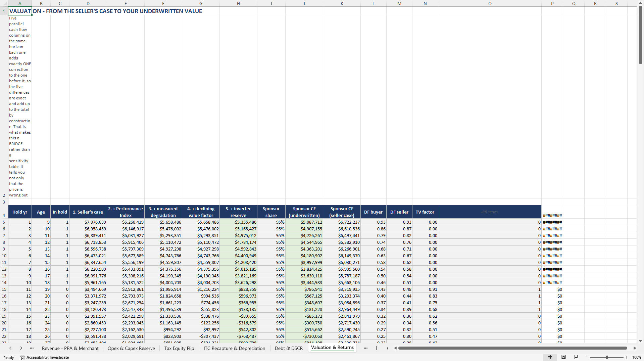This screenshot has width=644, height=361.
Task: Click '4. + declining value factor' header
Action: pos(201,212)
